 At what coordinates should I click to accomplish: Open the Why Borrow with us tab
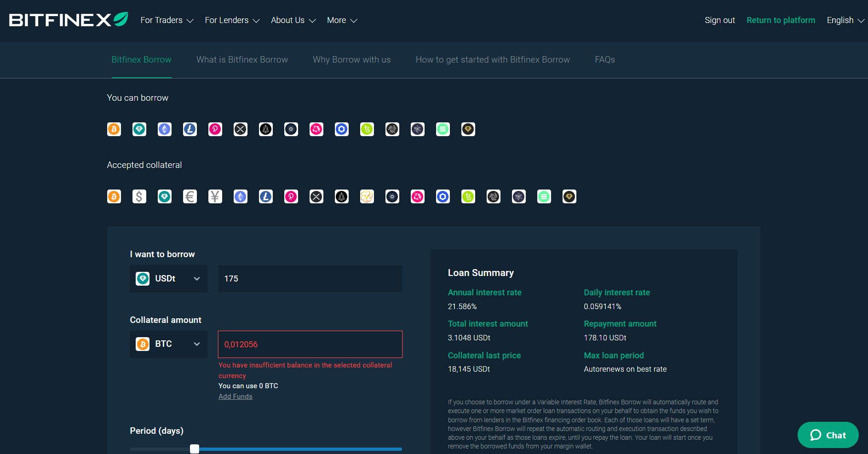[352, 60]
